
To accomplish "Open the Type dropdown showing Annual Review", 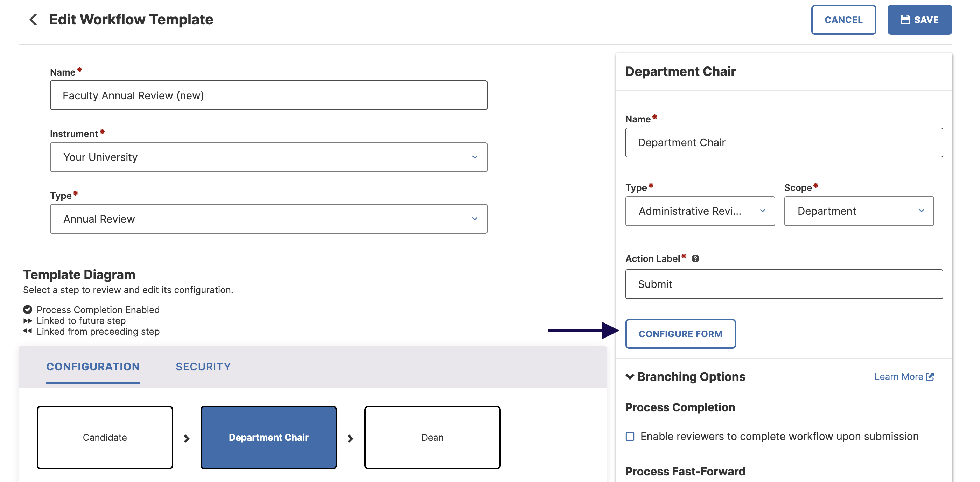I will (x=268, y=219).
